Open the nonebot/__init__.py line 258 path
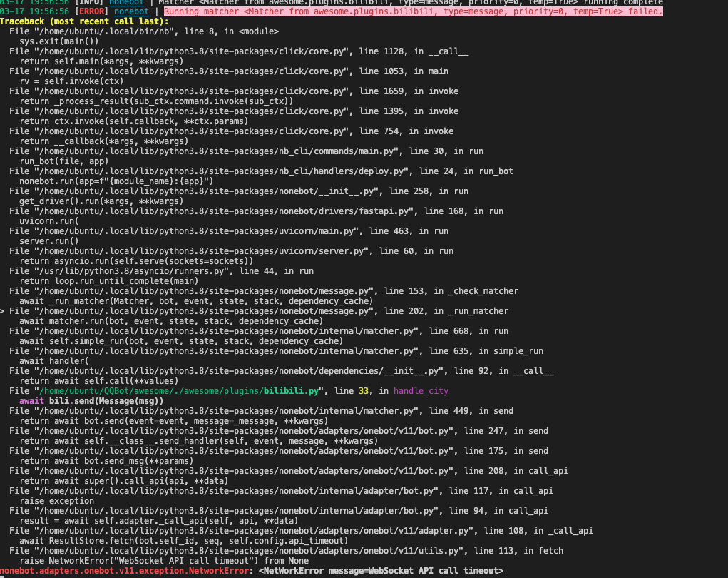This screenshot has width=728, height=578. click(207, 191)
